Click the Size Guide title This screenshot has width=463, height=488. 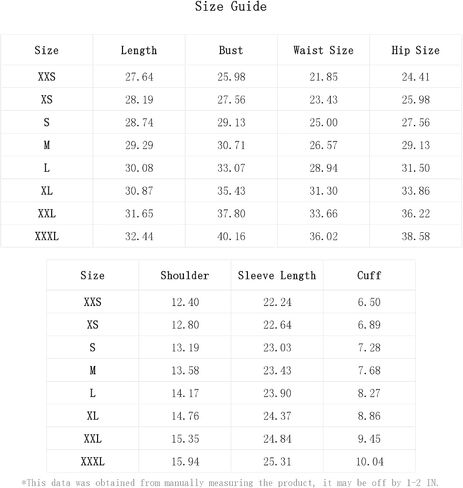[231, 7]
